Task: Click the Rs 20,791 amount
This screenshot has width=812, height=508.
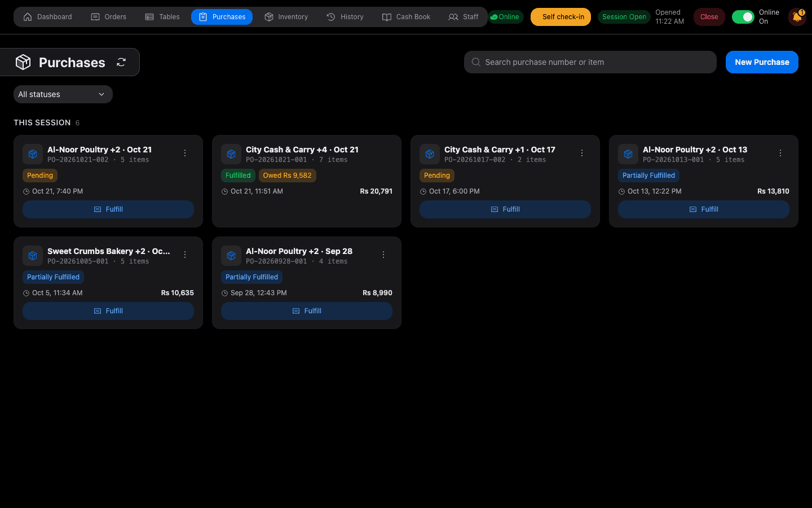Action: coord(376,191)
